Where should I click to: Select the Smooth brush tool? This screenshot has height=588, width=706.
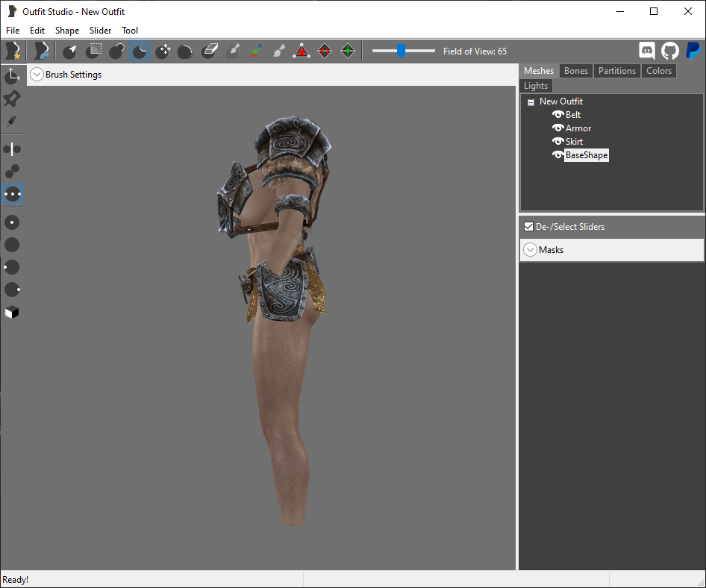pos(186,51)
